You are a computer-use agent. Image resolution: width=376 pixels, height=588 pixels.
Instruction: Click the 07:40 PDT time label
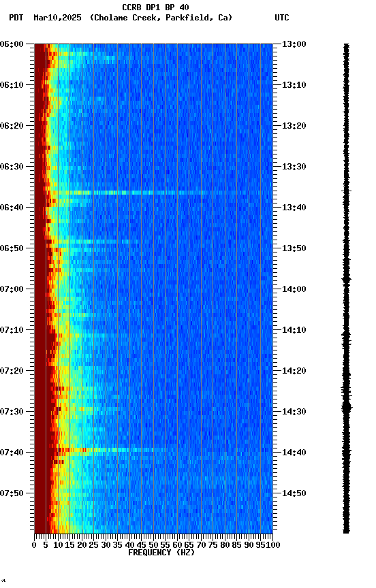pyautogui.click(x=12, y=453)
